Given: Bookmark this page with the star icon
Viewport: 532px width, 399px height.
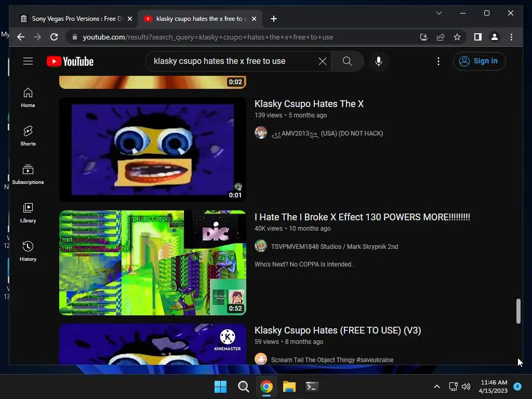Looking at the screenshot, I should click(x=457, y=37).
